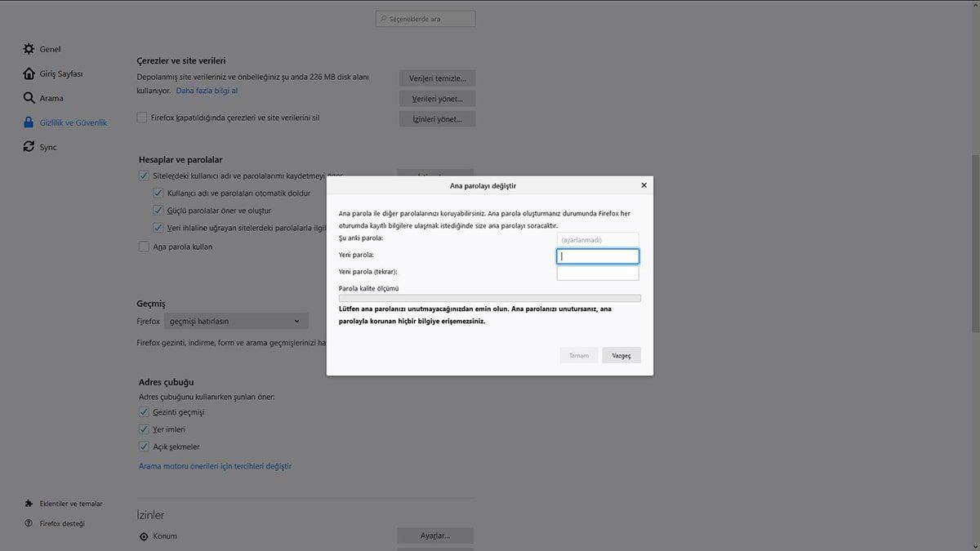
Task: Click the Konum location pin icon
Action: (x=145, y=536)
